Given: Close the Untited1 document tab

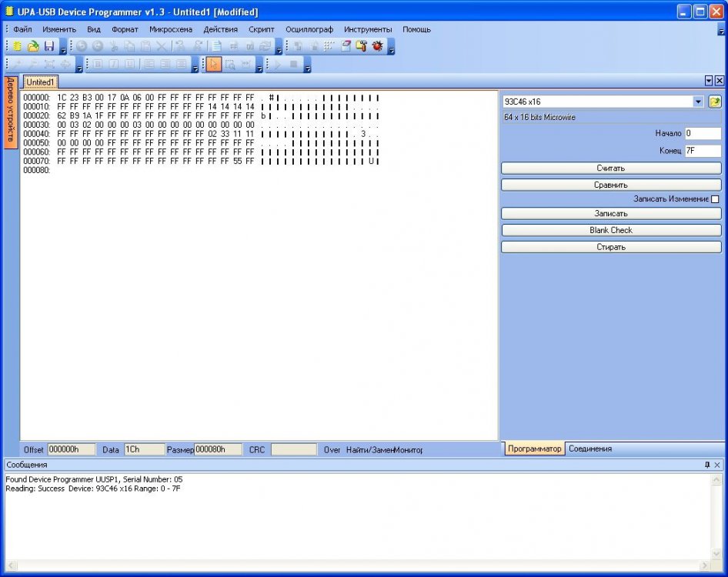Looking at the screenshot, I should click(720, 81).
